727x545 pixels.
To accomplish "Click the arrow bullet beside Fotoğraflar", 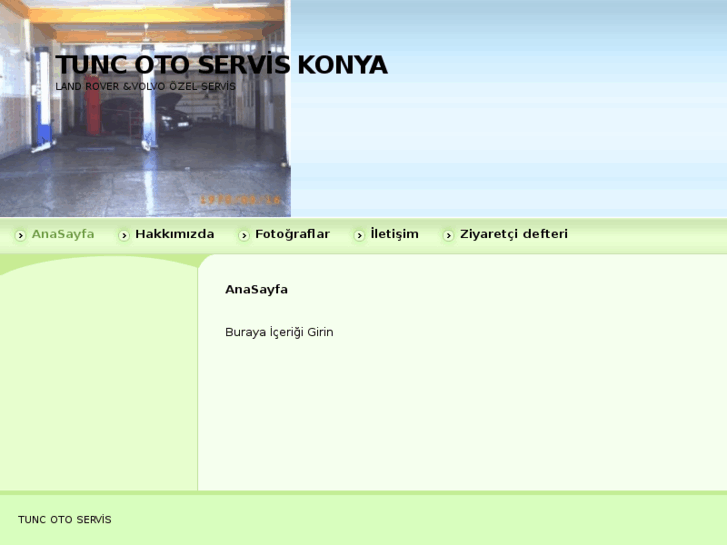I will click(244, 236).
